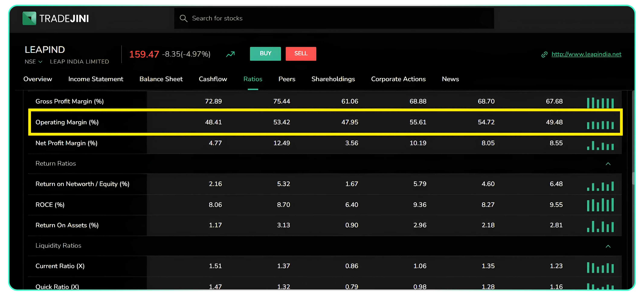
Task: Open the Peers tab
Action: (x=287, y=79)
